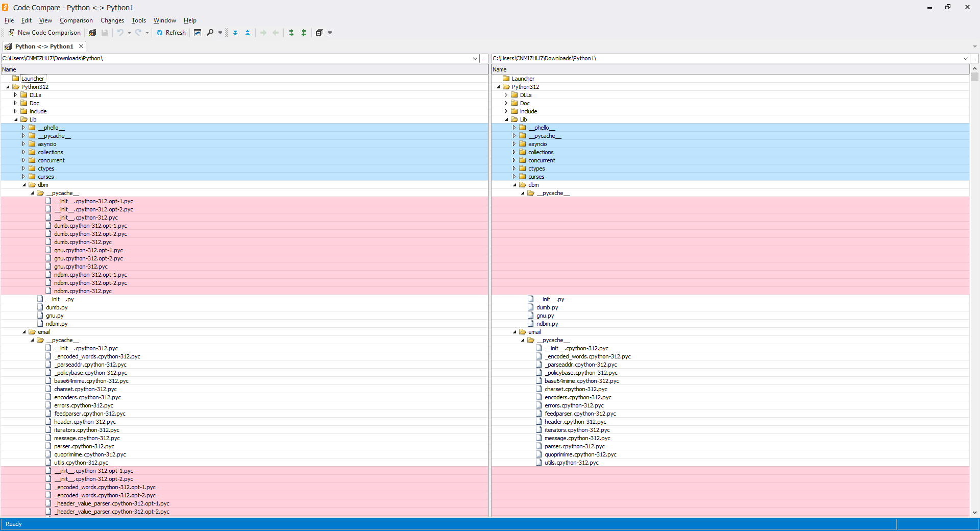The width and height of the screenshot is (980, 531).
Task: Open the Changes menu
Action: tap(112, 20)
